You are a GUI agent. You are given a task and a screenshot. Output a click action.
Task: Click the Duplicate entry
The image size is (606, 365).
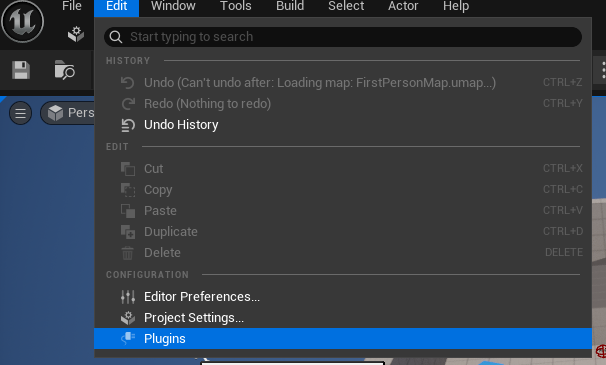pyautogui.click(x=343, y=232)
